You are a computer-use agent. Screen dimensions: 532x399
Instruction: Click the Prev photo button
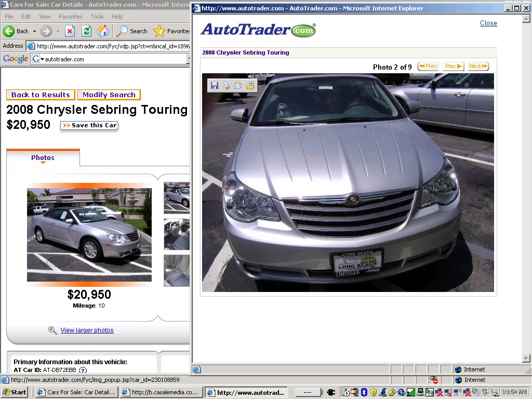428,66
